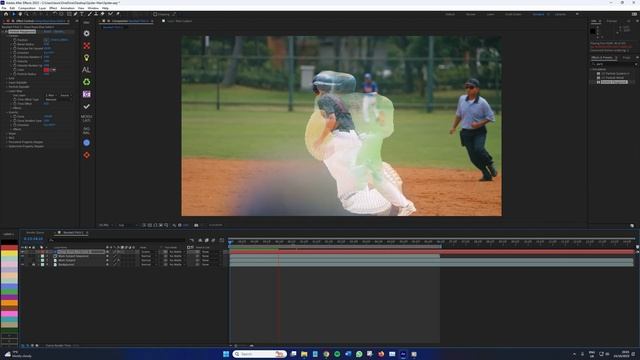Open the Windows Start menu
The height and width of the screenshot is (360, 640).
[226, 354]
